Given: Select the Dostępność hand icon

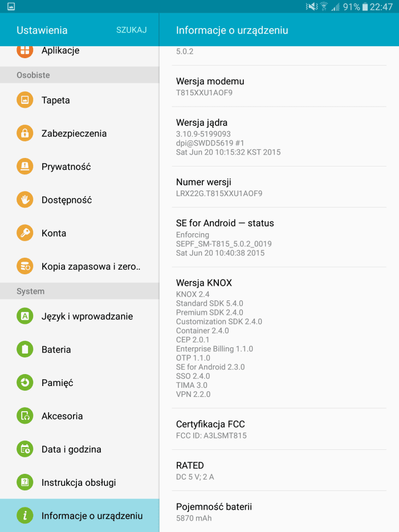Looking at the screenshot, I should tap(25, 200).
